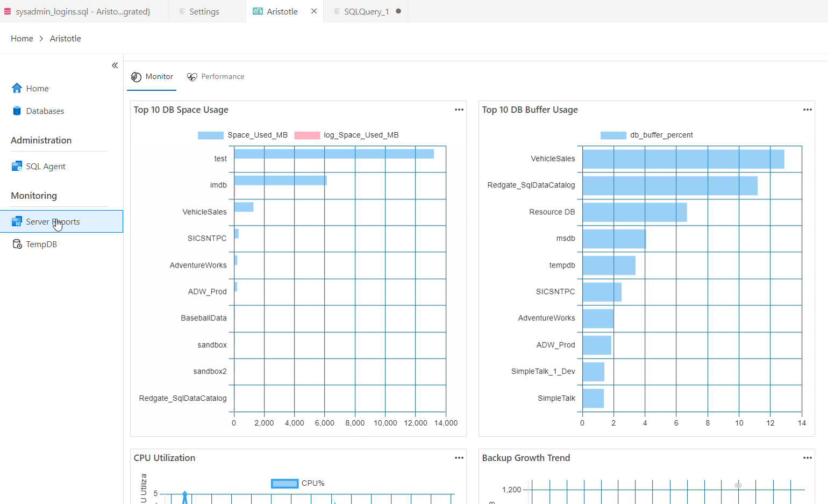Switch to the SQLQuery_1 tab
The image size is (828, 504).
click(366, 11)
